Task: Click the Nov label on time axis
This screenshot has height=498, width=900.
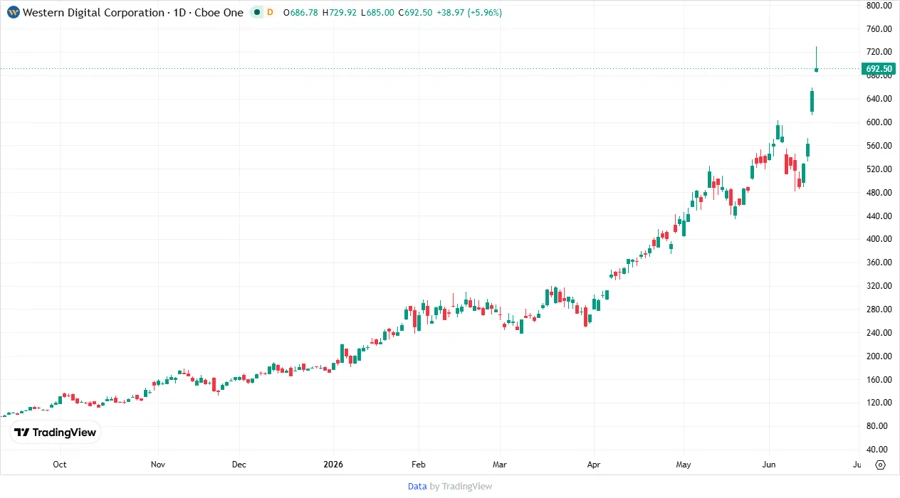Action: [x=158, y=464]
